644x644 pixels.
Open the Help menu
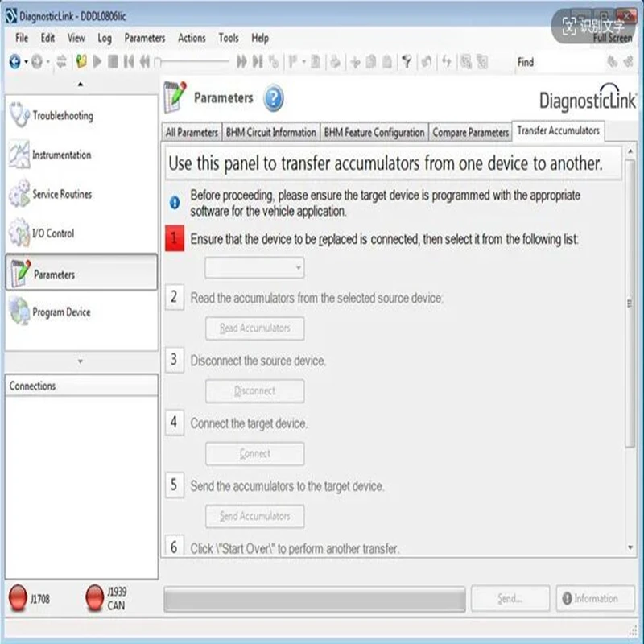pyautogui.click(x=260, y=38)
